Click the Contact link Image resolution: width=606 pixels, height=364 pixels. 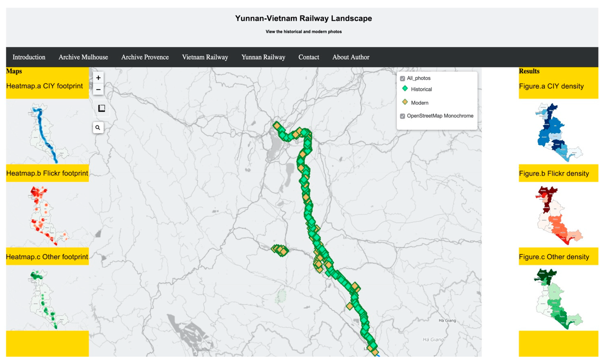coord(309,57)
